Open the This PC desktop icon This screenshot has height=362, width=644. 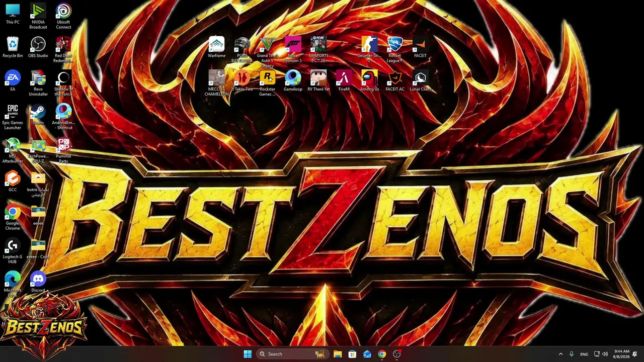tap(13, 14)
